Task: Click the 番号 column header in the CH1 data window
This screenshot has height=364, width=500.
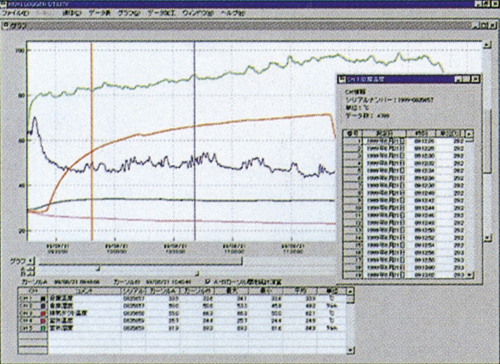Action: click(x=353, y=133)
